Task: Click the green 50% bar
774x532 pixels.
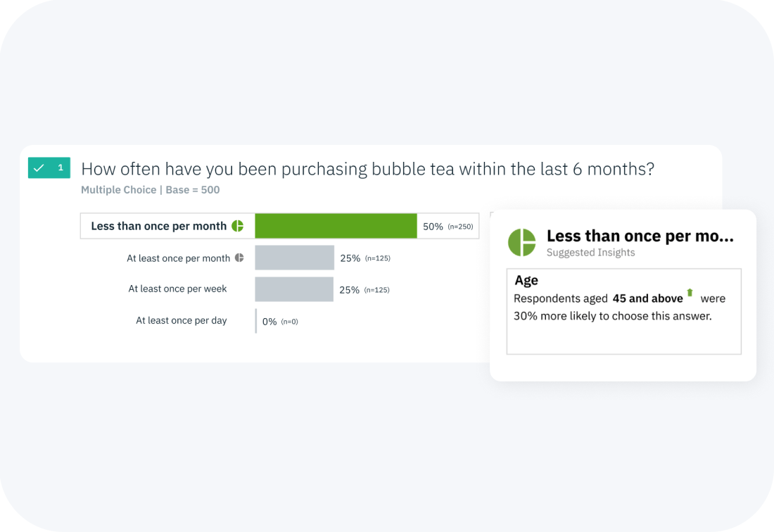Action: pyautogui.click(x=336, y=226)
